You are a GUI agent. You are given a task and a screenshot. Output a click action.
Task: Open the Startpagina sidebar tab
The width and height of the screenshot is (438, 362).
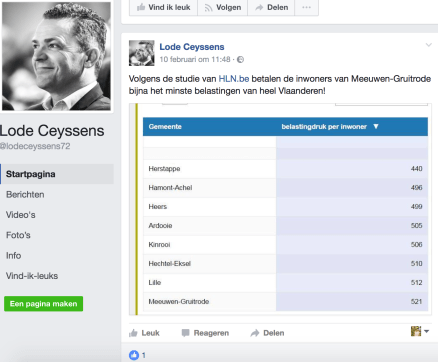coord(57,174)
